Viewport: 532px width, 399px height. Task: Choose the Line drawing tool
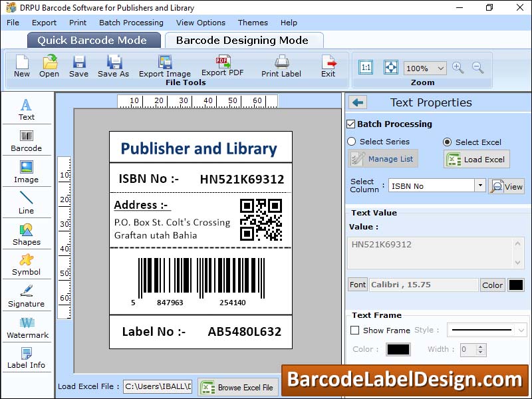coord(27,201)
